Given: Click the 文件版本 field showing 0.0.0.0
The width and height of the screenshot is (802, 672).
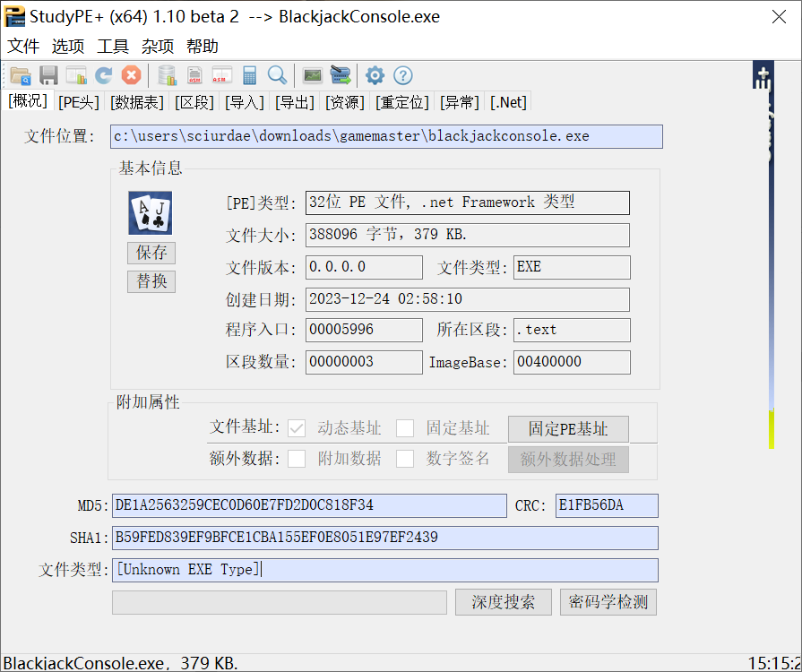Looking at the screenshot, I should tap(364, 268).
